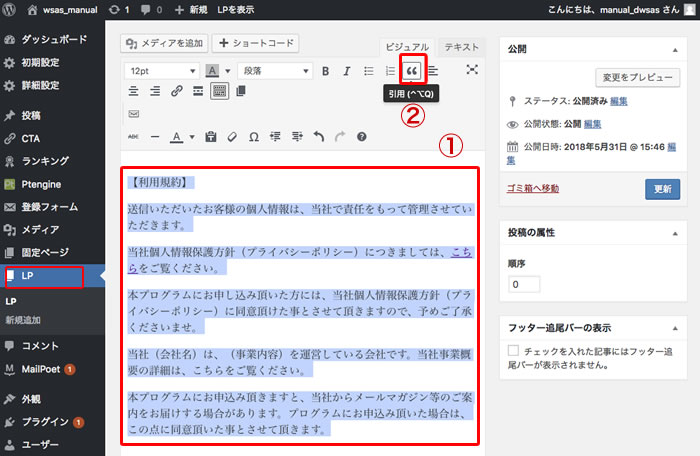Viewport: 700px width, 456px height.
Task: Toggle the toolbar kitchen sink button
Action: point(219,92)
